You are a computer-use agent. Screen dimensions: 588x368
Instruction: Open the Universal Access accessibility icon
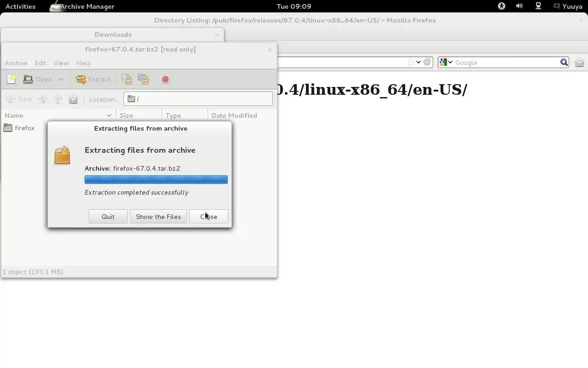pos(502,6)
